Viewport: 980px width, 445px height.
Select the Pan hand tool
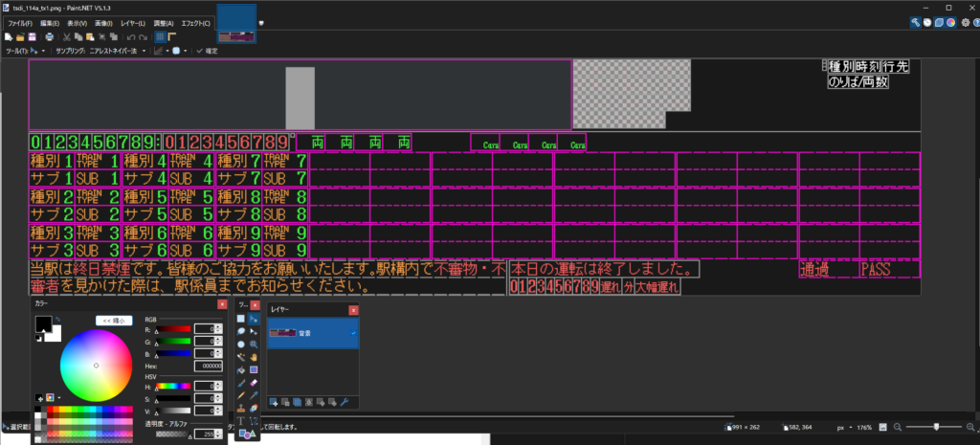point(254,356)
